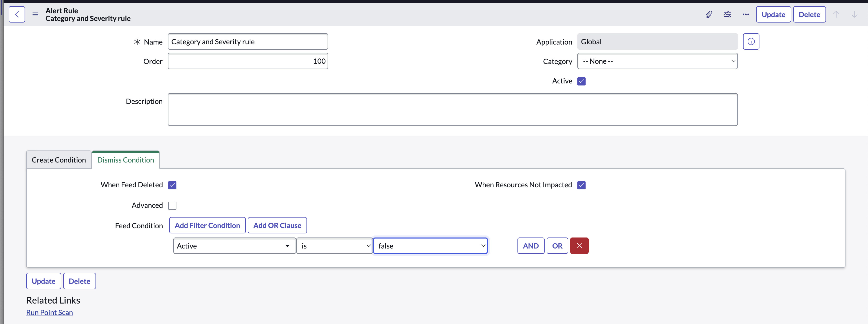Uncheck When Feed Deleted checkbox

(x=172, y=185)
